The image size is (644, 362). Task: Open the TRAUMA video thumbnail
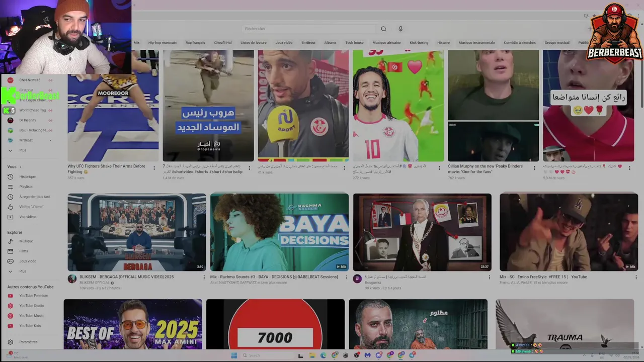(x=565, y=324)
